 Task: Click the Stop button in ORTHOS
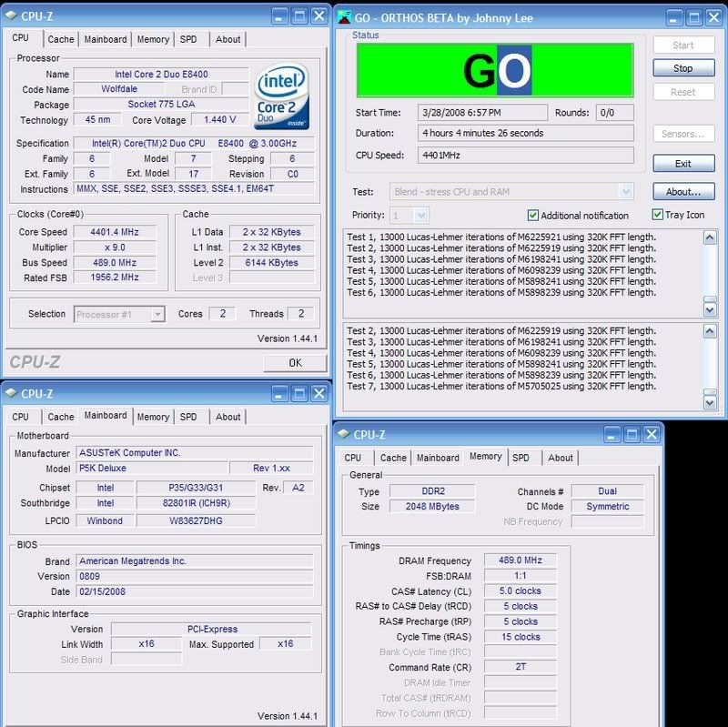(683, 68)
